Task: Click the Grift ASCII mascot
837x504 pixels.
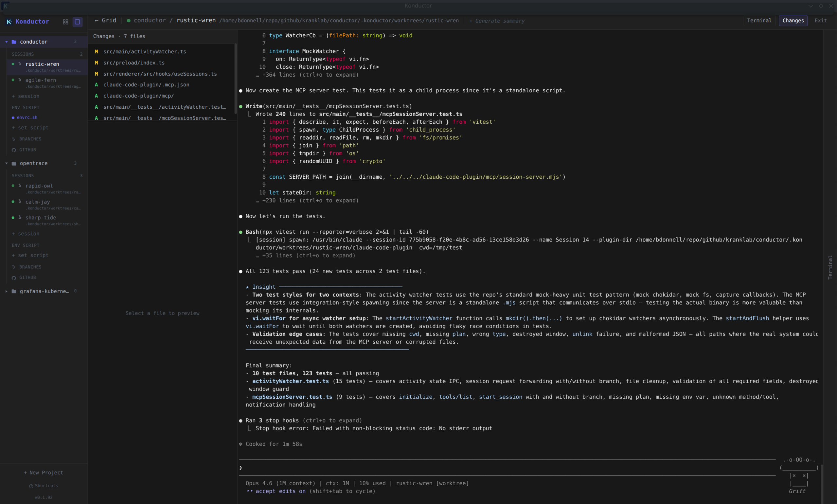Action: coord(799,476)
